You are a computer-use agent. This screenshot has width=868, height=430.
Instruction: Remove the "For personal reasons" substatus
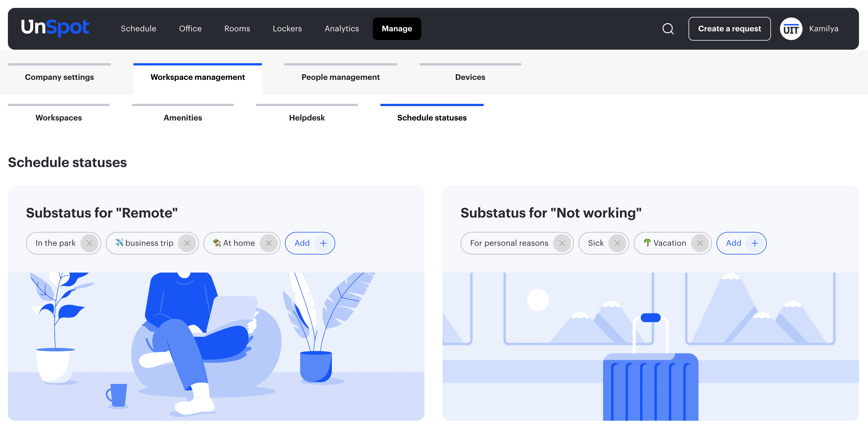tap(562, 243)
